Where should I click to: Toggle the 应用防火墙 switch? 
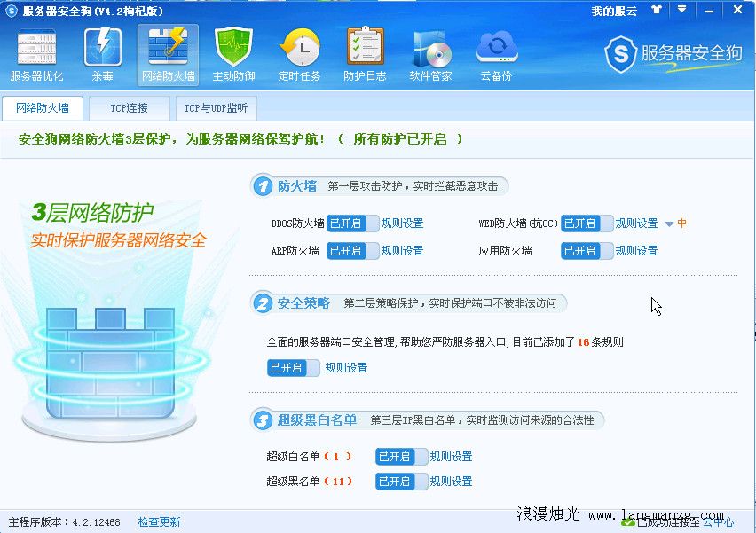point(587,251)
